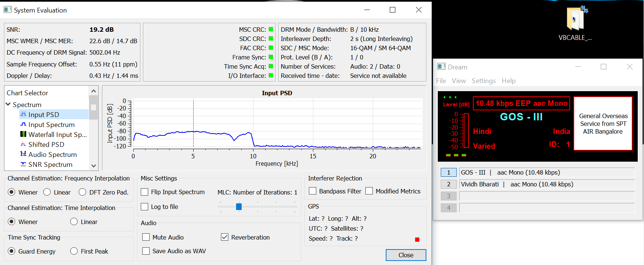Screen dimensions: 644x265
Task: Select Guard Energy time sync tracking
Action: tap(11, 251)
